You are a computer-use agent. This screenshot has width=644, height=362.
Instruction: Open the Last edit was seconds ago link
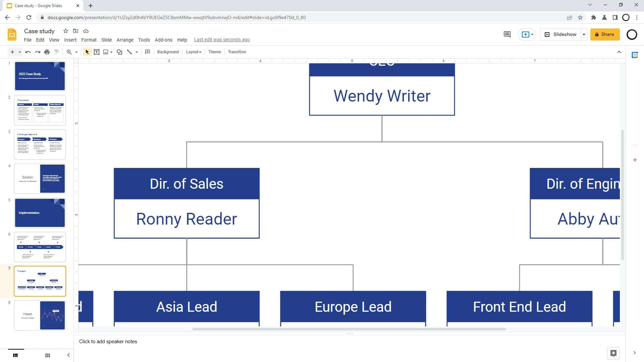click(222, 40)
